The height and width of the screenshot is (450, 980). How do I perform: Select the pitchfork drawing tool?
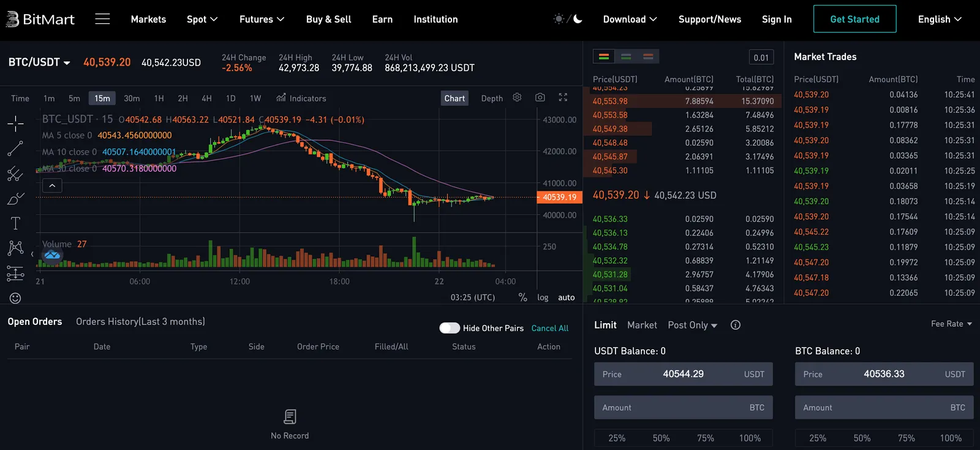coord(15,174)
